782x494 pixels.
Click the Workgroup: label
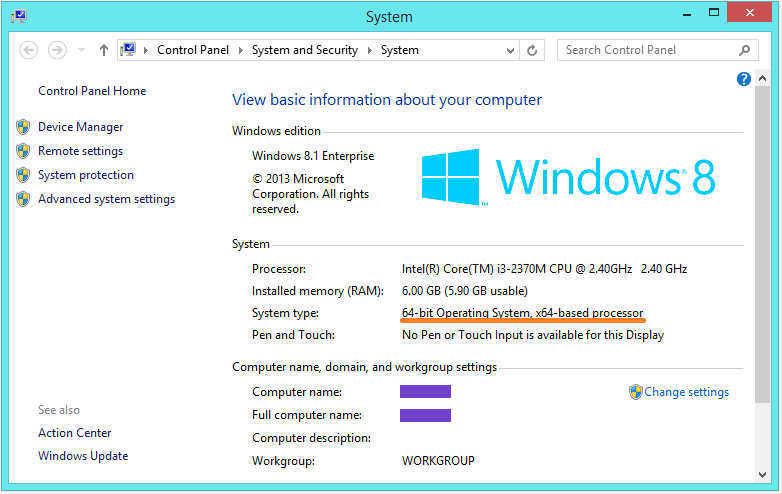point(283,461)
